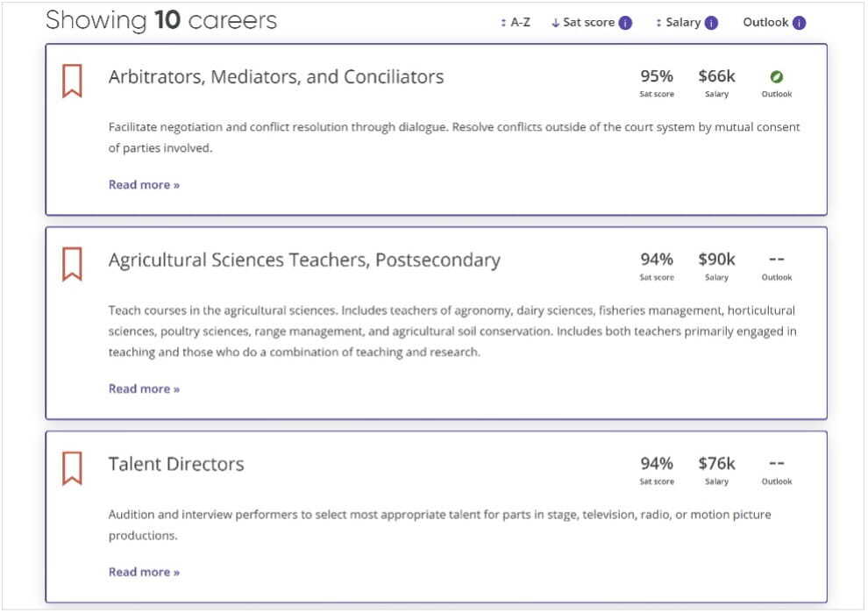The image size is (868, 613).
Task: Expand Talent Directors with Read more
Action: click(144, 572)
